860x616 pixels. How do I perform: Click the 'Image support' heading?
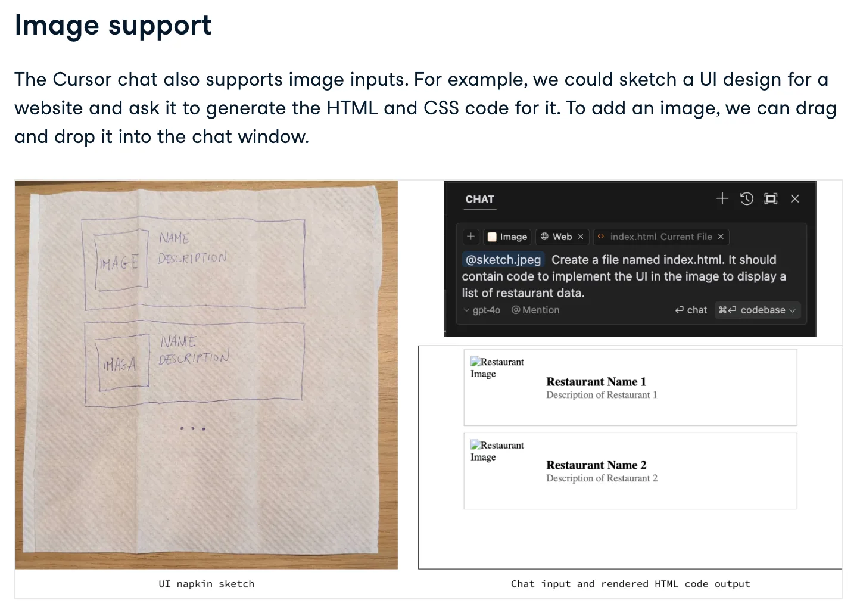pyautogui.click(x=113, y=26)
